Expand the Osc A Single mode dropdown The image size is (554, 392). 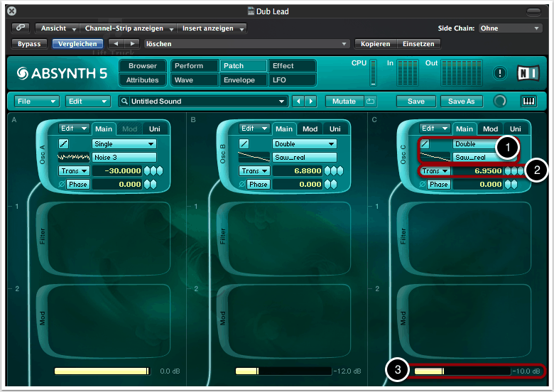pyautogui.click(x=124, y=143)
